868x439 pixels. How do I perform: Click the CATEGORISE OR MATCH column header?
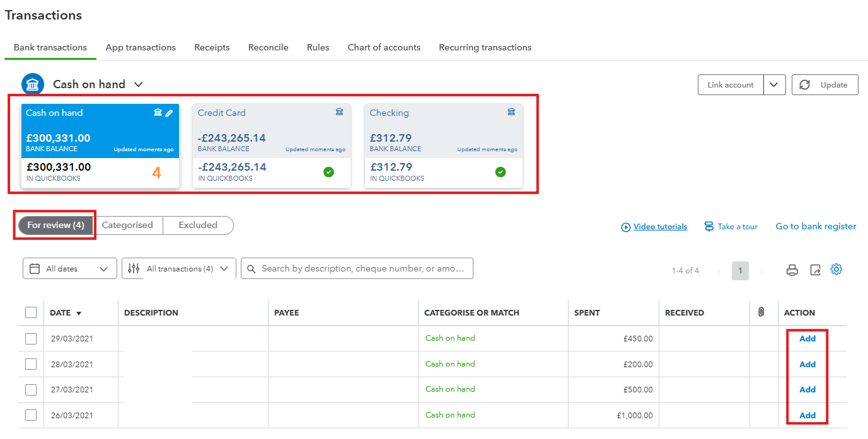pyautogui.click(x=472, y=313)
